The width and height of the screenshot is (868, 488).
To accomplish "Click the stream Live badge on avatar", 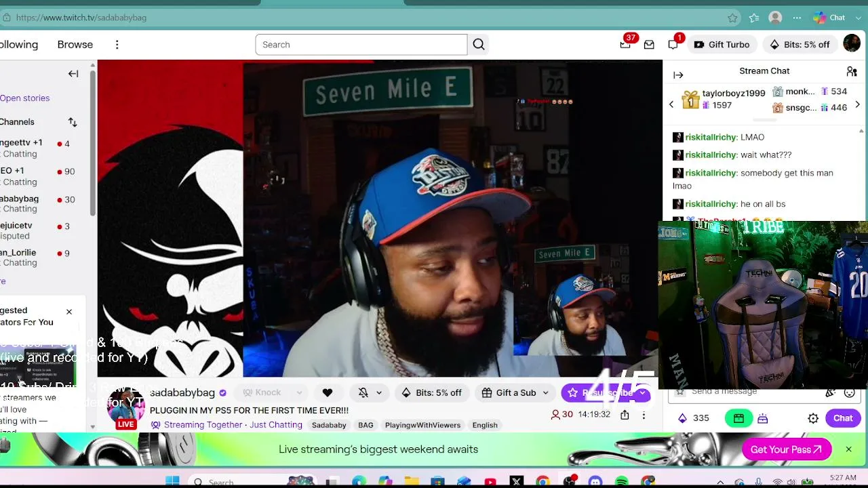I will pyautogui.click(x=125, y=424).
